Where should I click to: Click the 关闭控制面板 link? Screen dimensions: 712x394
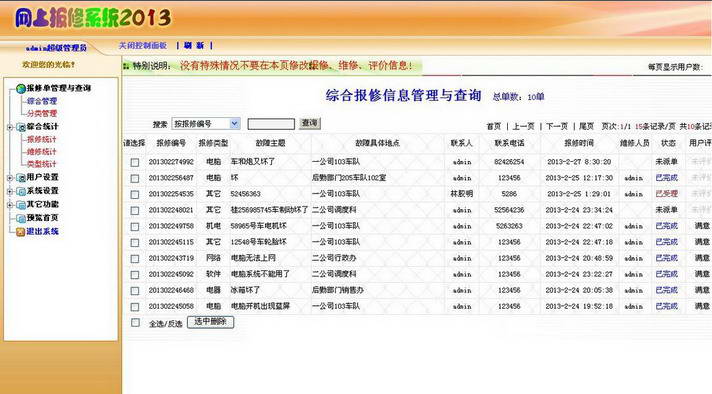[143, 46]
